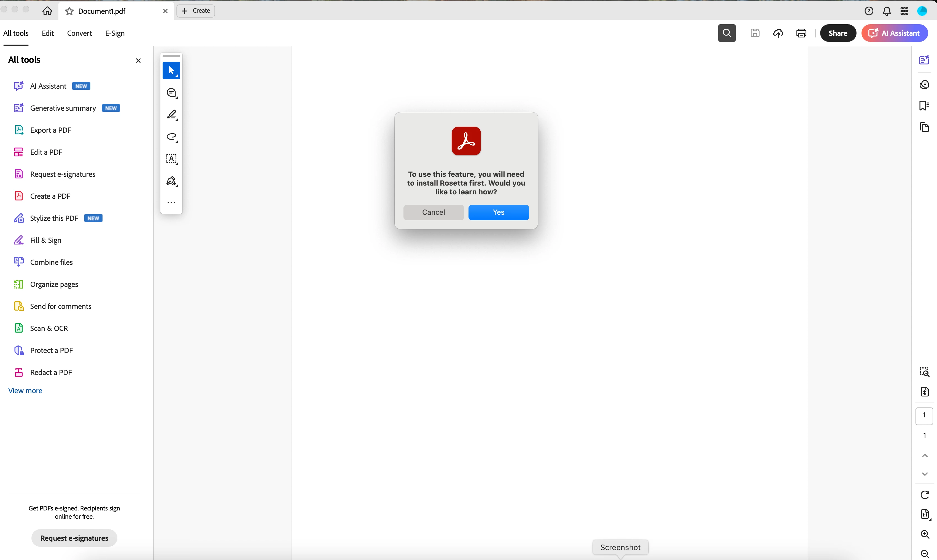Viewport: 937px width, 560px height.
Task: Choose the Add comment tool
Action: [x=171, y=93]
